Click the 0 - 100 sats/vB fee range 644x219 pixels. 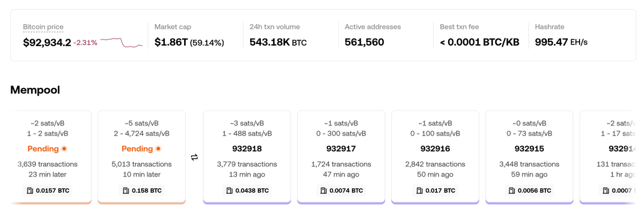[435, 133]
